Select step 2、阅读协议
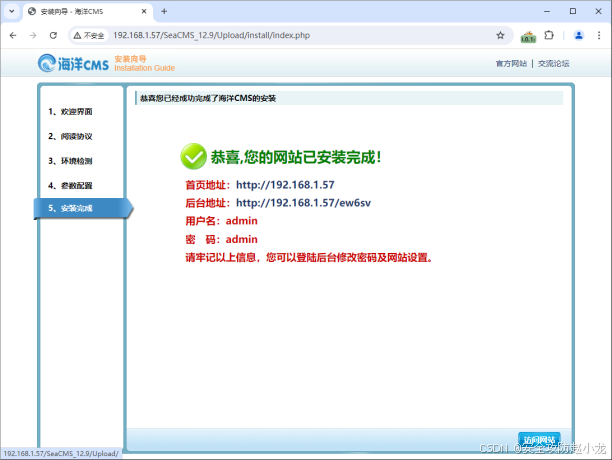 70,136
